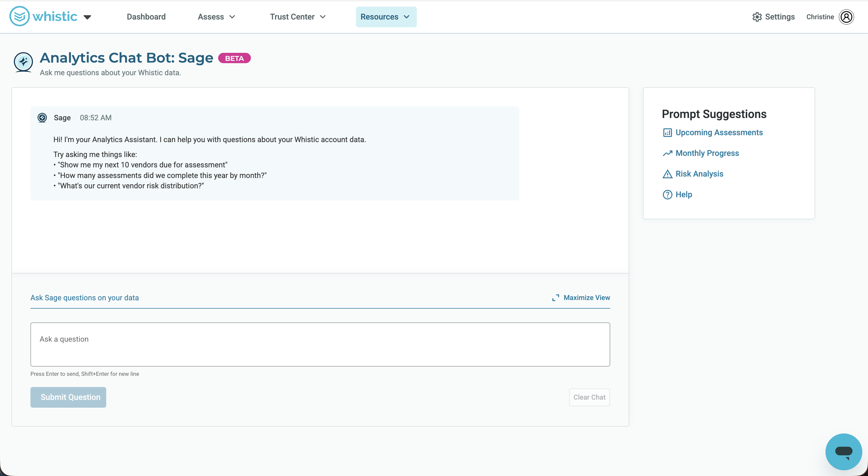Image resolution: width=868 pixels, height=476 pixels.
Task: Click the Analytics Chat Bot: Sage heading
Action: (127, 58)
